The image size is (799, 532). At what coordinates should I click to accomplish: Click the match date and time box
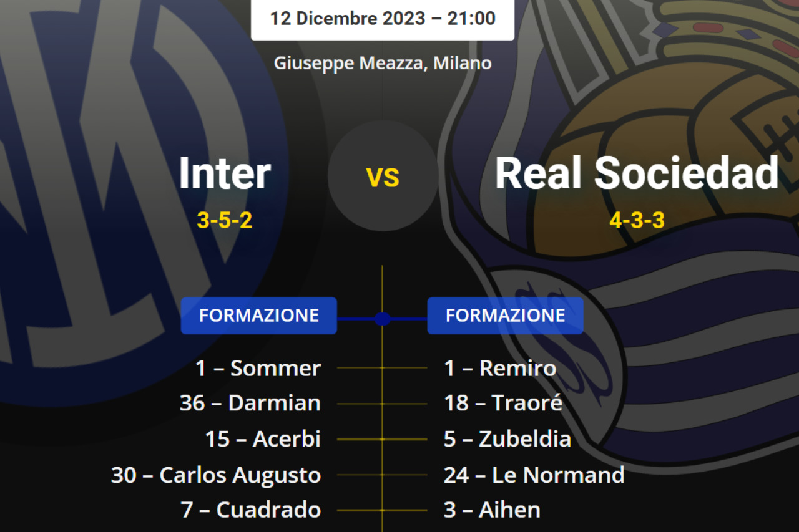(383, 18)
